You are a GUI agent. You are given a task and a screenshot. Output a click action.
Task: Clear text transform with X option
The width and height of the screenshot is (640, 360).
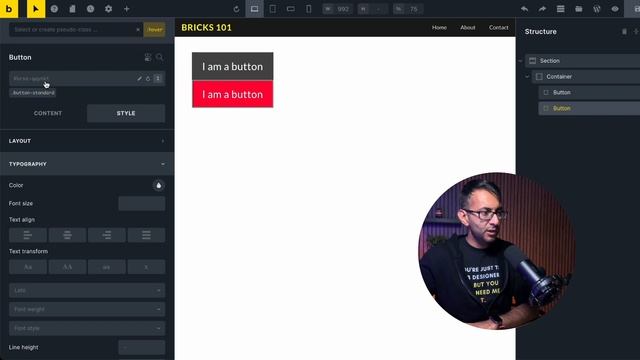tap(146, 267)
